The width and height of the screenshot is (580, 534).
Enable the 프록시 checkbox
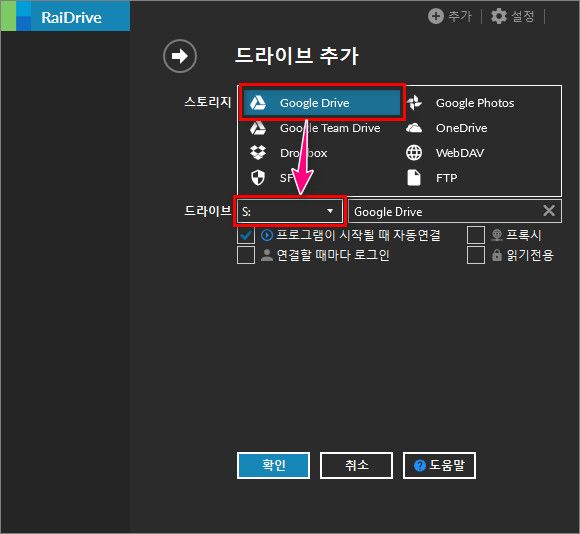tap(476, 235)
